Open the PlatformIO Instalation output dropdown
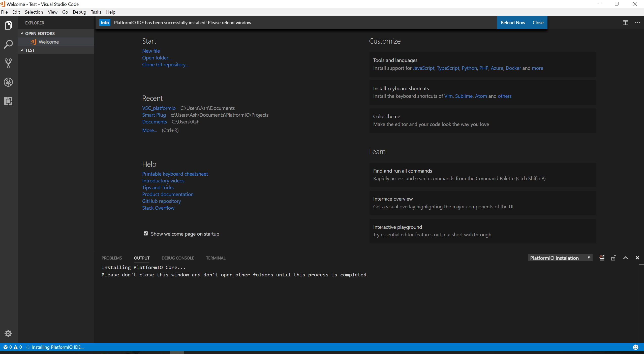Viewport: 644px width, 354px height. [560, 258]
